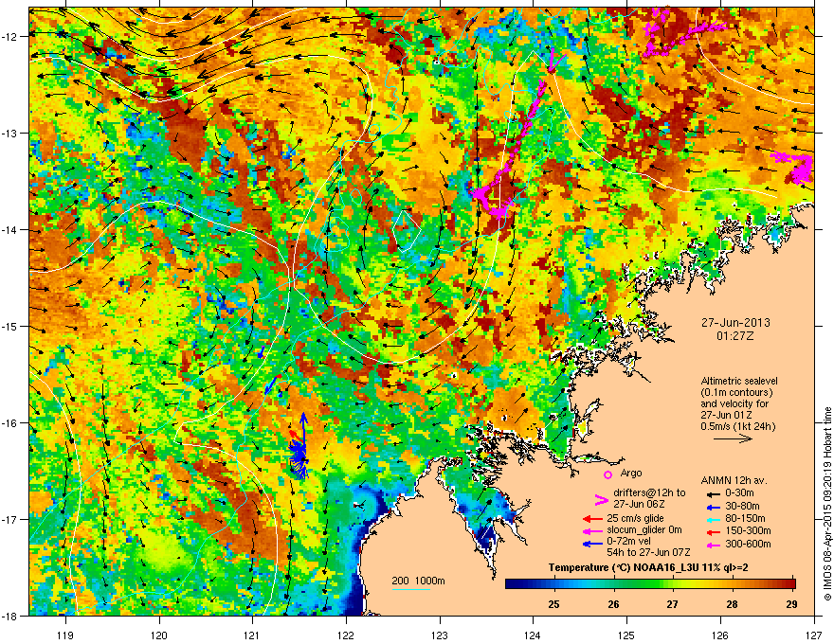Click the cyan arrow for ANMN 80-150m

(714, 519)
